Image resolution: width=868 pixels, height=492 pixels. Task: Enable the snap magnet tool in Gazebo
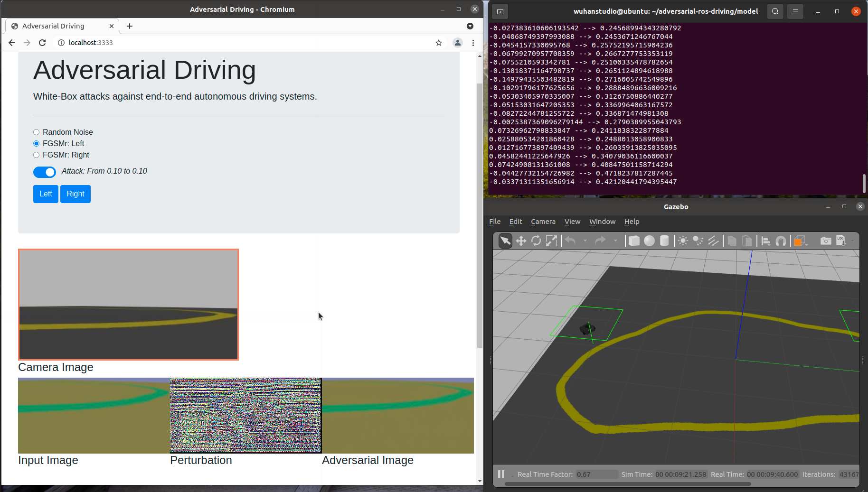[x=781, y=241]
